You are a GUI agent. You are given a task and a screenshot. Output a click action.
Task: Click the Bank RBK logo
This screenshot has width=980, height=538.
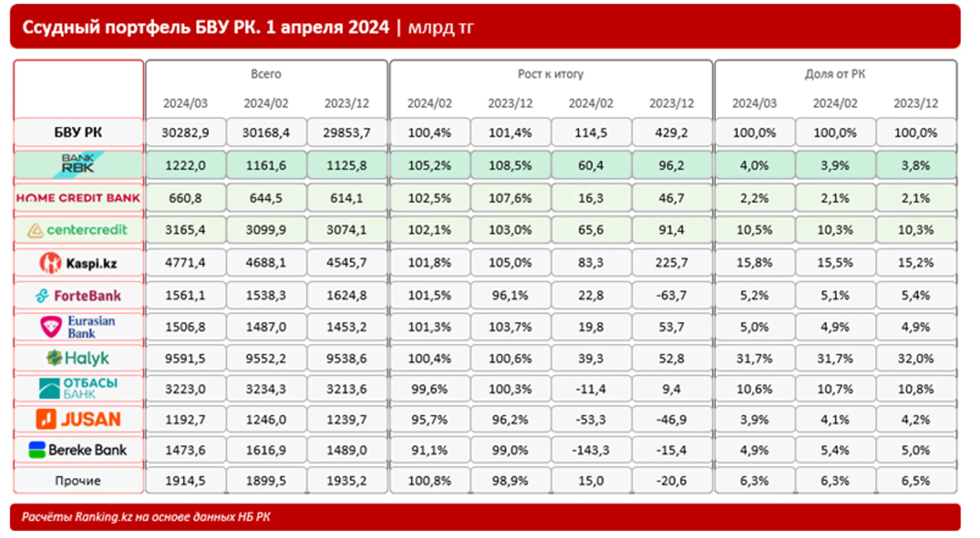coord(78,164)
